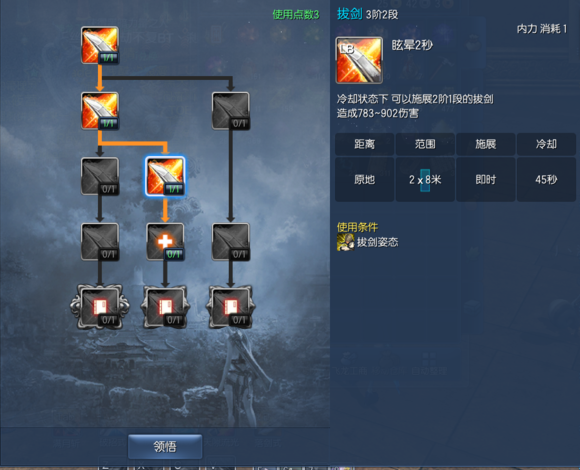Select the root sword skill node at top
The image size is (580, 470).
tap(100, 45)
